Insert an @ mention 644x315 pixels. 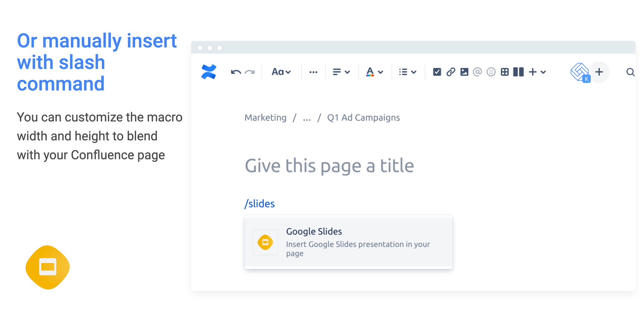point(477,72)
